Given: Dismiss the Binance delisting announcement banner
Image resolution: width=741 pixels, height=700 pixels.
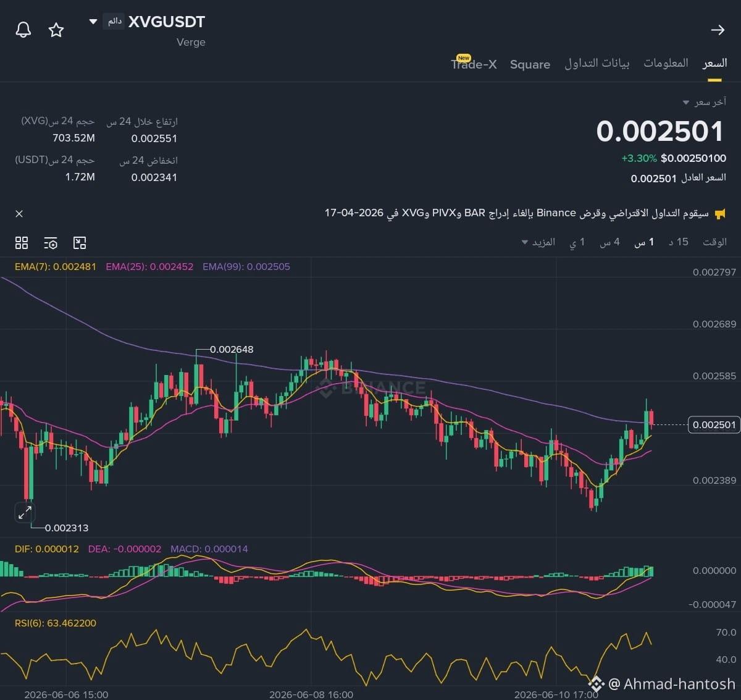Looking at the screenshot, I should (x=19, y=214).
